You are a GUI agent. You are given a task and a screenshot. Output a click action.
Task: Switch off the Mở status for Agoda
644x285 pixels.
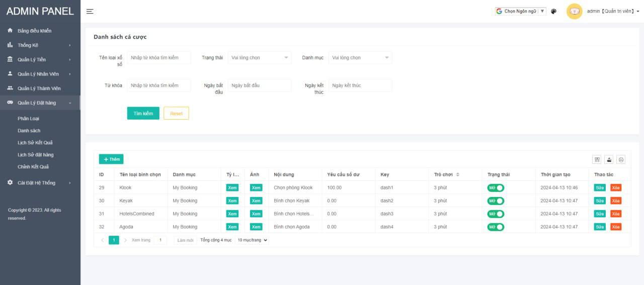496,227
